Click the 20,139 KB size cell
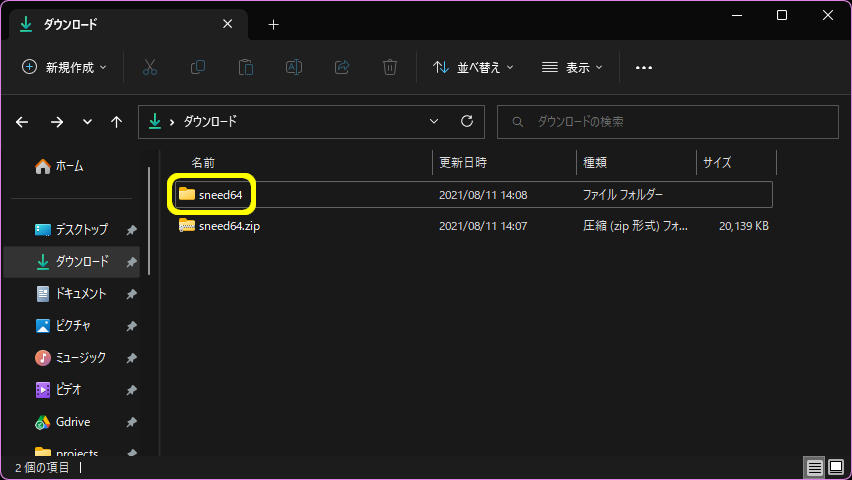Screen dimensions: 852x480 click(744, 226)
